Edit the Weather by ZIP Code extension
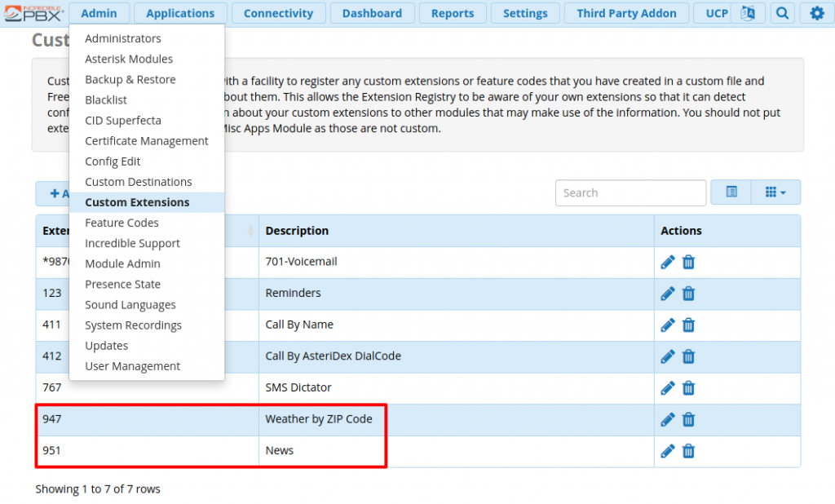Viewport: 835px width, 504px height. (x=667, y=420)
